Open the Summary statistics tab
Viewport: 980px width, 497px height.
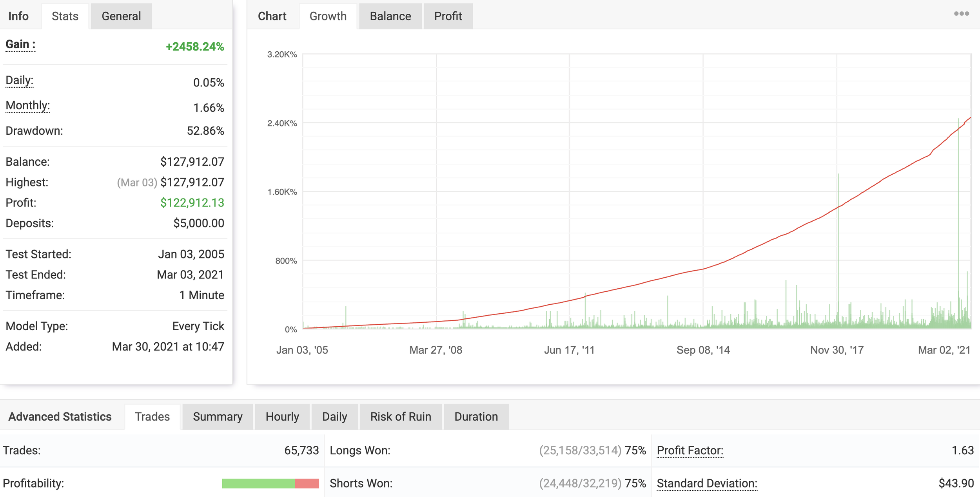218,416
